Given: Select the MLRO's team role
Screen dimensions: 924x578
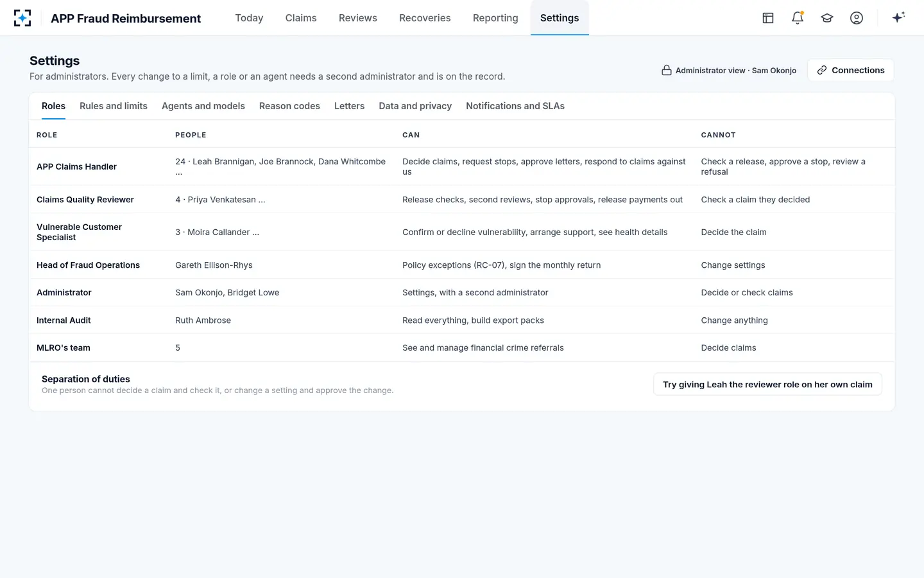Looking at the screenshot, I should coord(64,347).
